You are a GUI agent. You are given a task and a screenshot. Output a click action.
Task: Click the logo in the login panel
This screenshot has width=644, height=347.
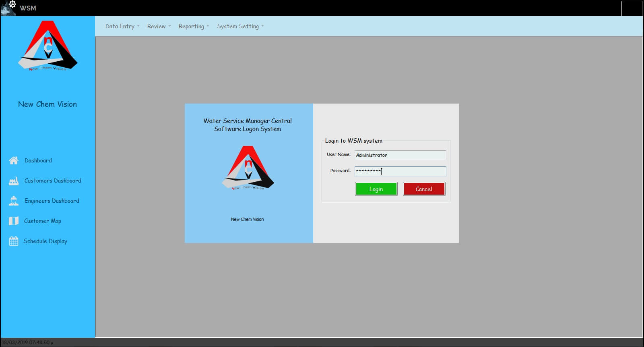[248, 168]
